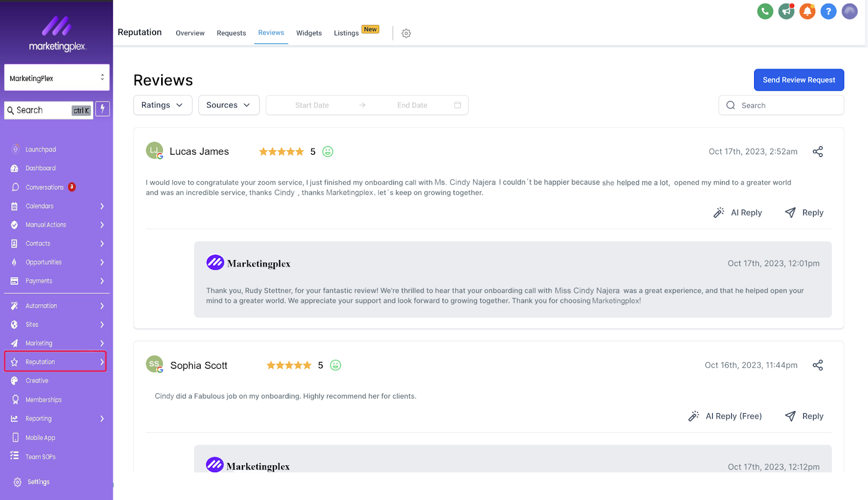Click timestamp Oct 17th, 2023, 2:52am
Image resolution: width=868 pixels, height=500 pixels.
click(x=753, y=151)
